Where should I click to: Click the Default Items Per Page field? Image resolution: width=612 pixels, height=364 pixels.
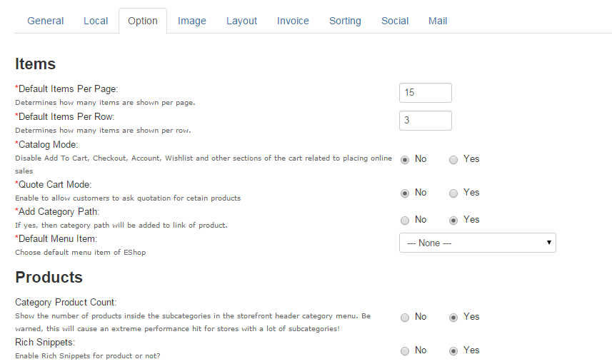[x=425, y=93]
